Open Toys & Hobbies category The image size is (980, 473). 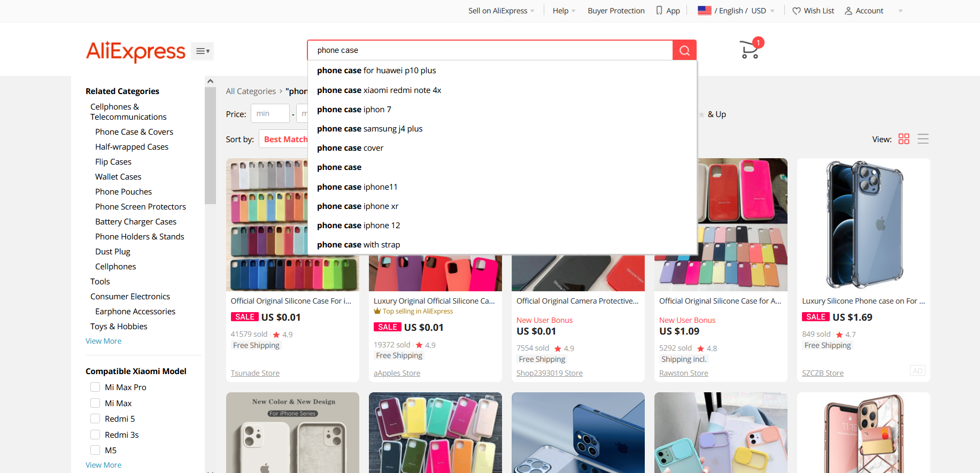[x=119, y=327]
